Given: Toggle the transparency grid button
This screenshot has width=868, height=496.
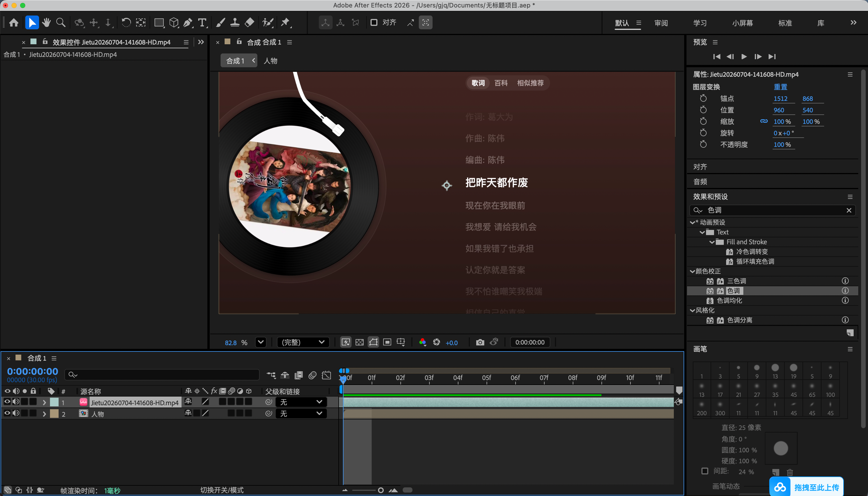Looking at the screenshot, I should (359, 342).
